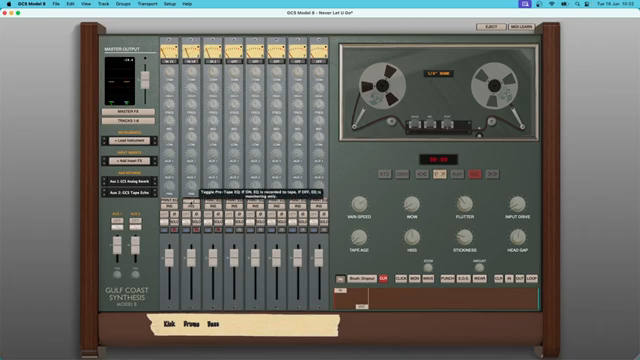Screen dimensions: 640x360
Task: Click the tape waveform timeline strip
Action: pos(436,298)
